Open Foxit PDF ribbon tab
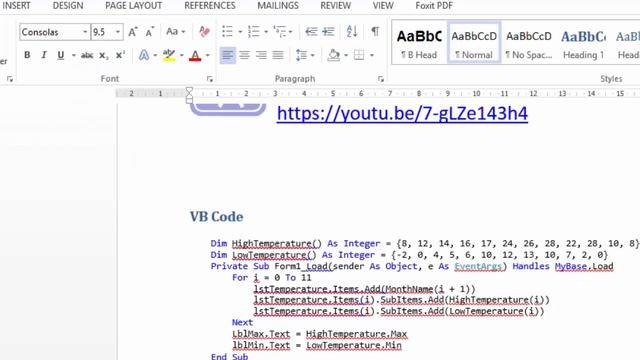Viewport: 640px width, 360px height. coord(434,6)
